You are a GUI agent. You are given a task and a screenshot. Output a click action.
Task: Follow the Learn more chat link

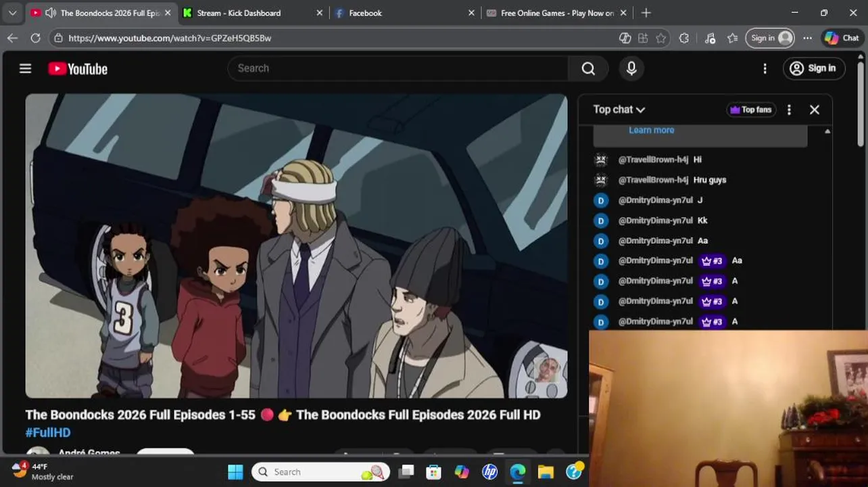651,130
